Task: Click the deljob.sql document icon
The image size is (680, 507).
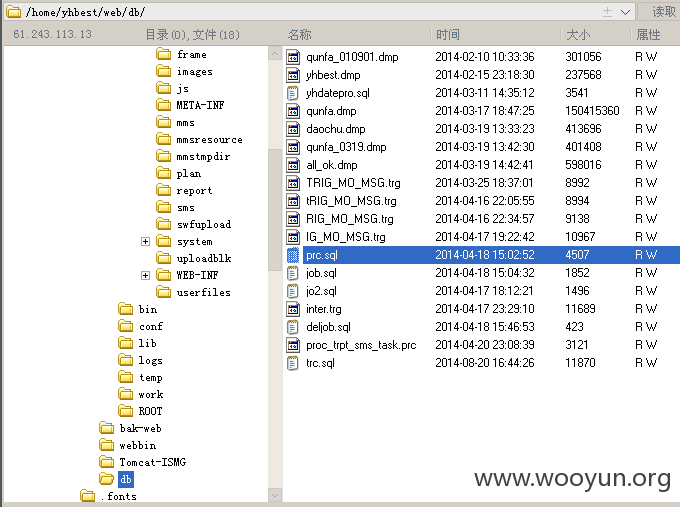Action: click(x=293, y=327)
